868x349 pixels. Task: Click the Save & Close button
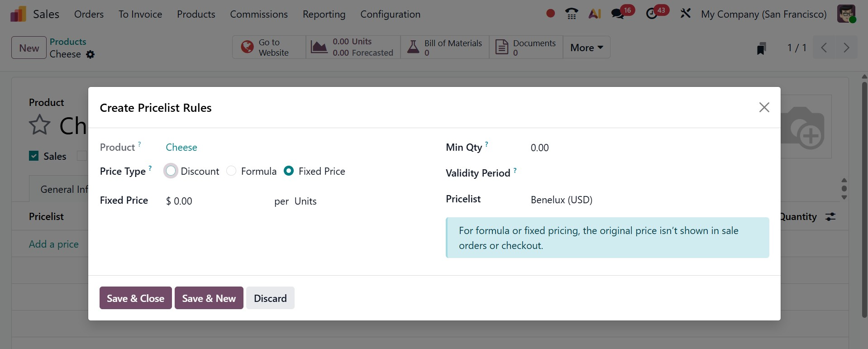135,298
